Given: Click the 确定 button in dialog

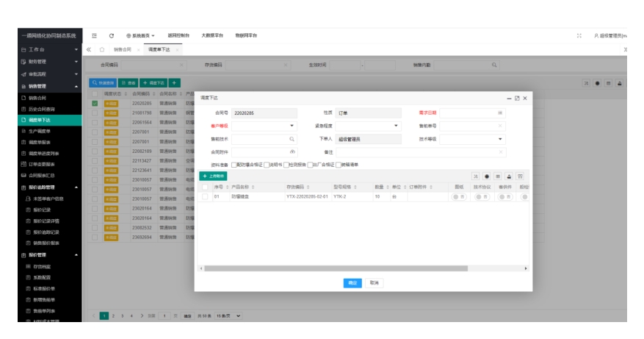Looking at the screenshot, I should (352, 282).
